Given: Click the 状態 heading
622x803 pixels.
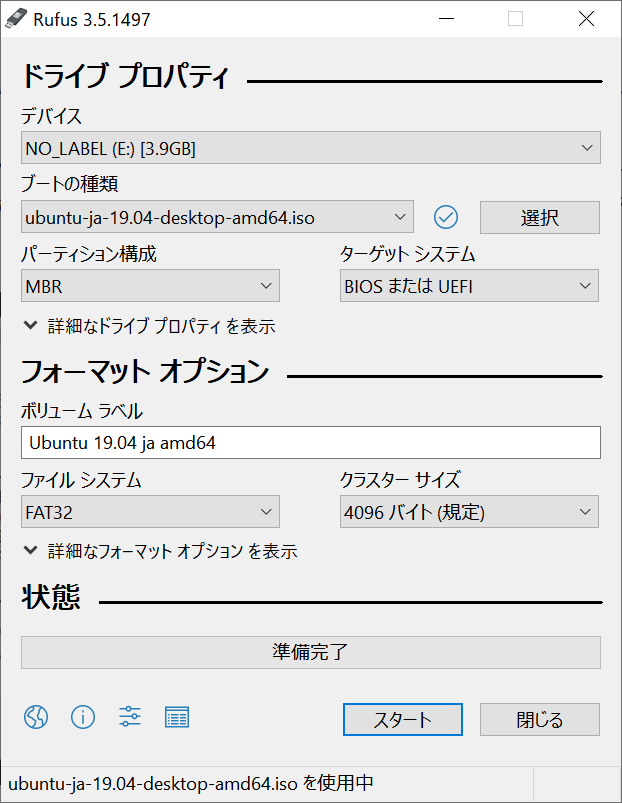Looking at the screenshot, I should coord(51,597).
